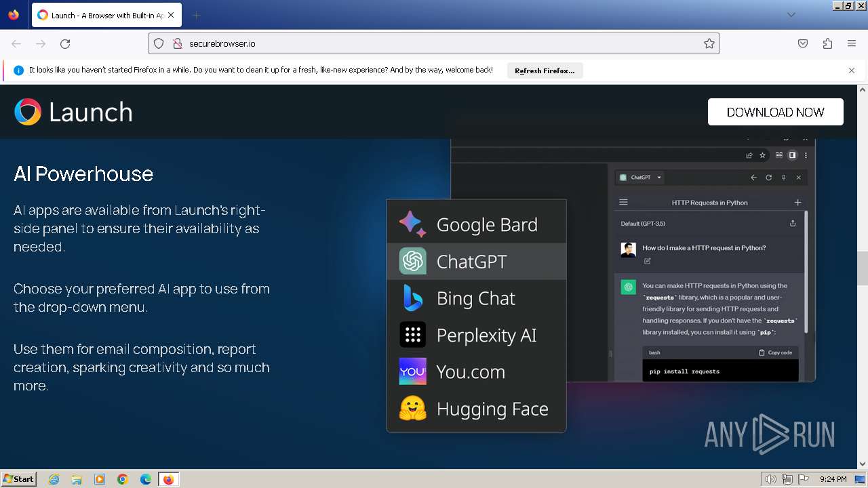Image resolution: width=868 pixels, height=488 pixels.
Task: Open the chat hamburger menu in the side panel
Action: 623,202
